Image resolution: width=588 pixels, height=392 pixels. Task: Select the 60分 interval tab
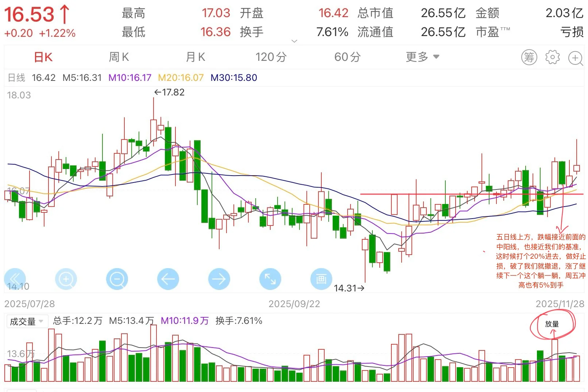coord(347,57)
